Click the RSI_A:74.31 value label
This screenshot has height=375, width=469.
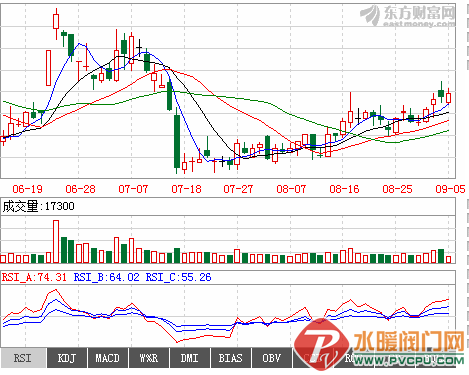pos(34,277)
